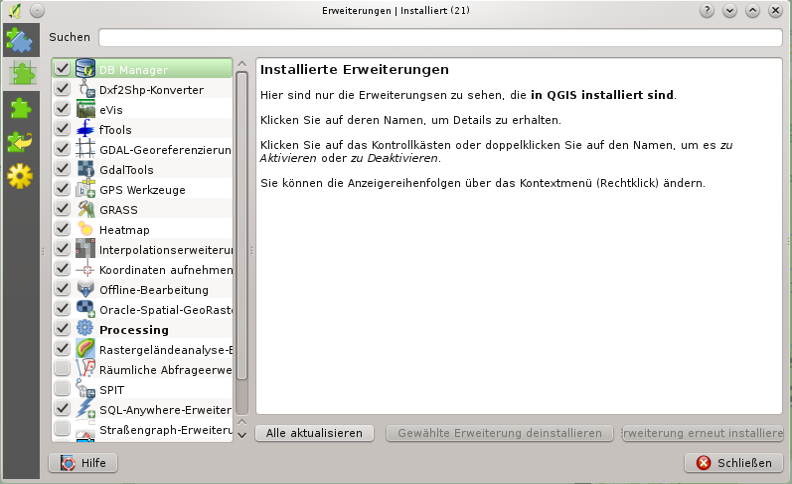Disable the Heatmap plugin checkbox
This screenshot has height=484, width=792.
point(62,228)
